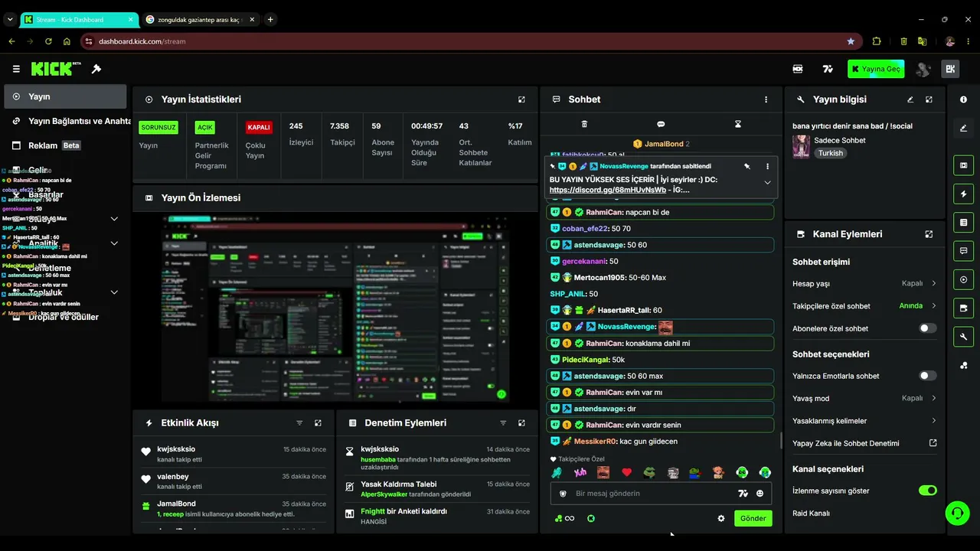Screen dimensions: 980x551
Task: Click the shield icon in message box
Action: (563, 494)
